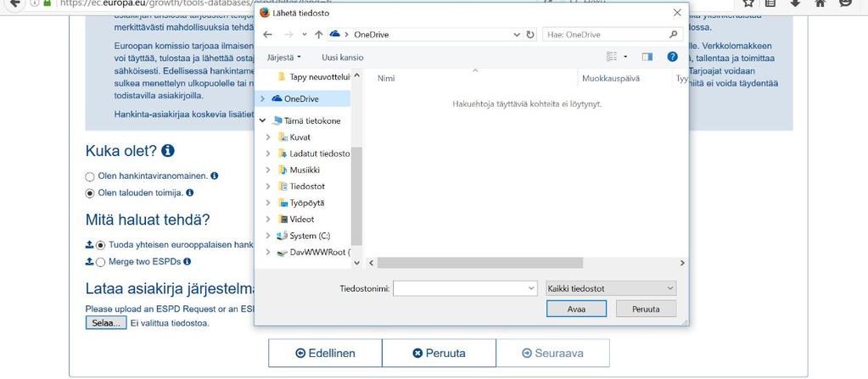Expand the Videot folder chevron

pos(268,219)
